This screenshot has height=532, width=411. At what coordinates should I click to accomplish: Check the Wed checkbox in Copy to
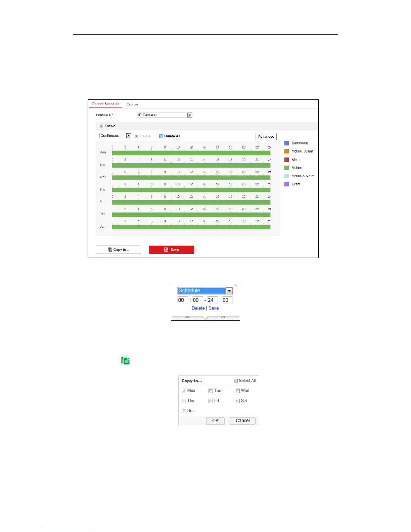pos(237,391)
